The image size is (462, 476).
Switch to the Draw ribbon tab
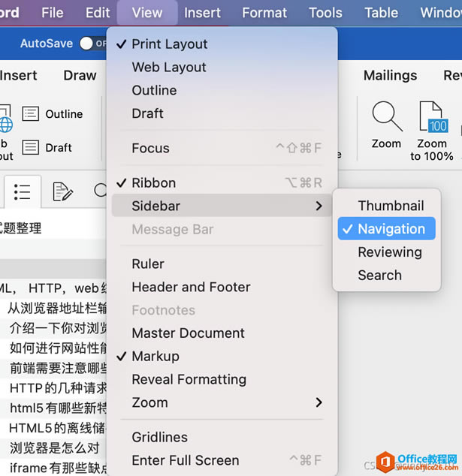point(80,75)
